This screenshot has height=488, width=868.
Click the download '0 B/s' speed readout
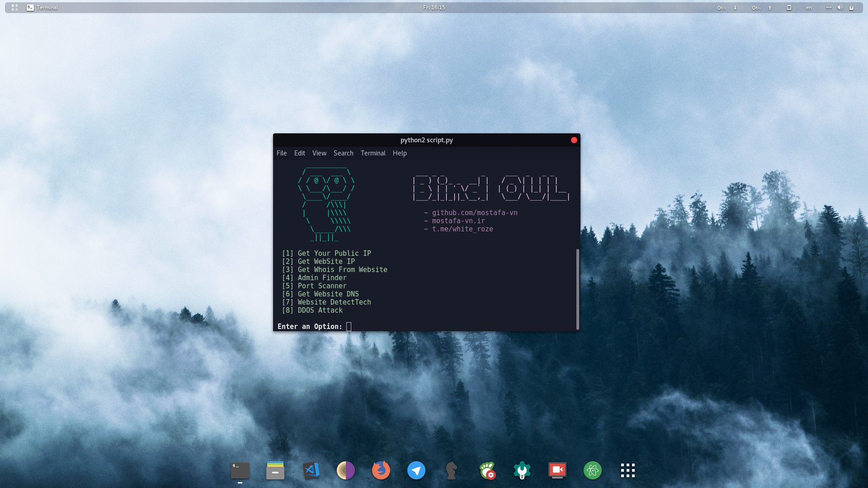pyautogui.click(x=722, y=8)
